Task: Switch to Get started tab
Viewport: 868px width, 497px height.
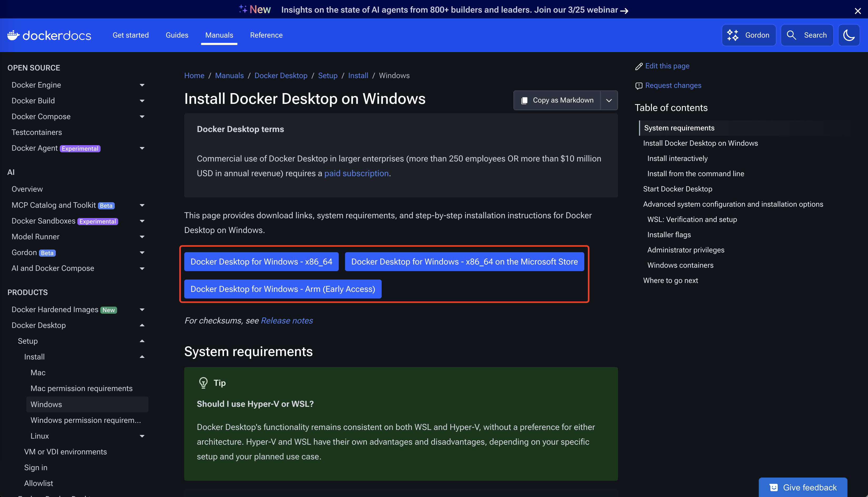Action: (131, 35)
